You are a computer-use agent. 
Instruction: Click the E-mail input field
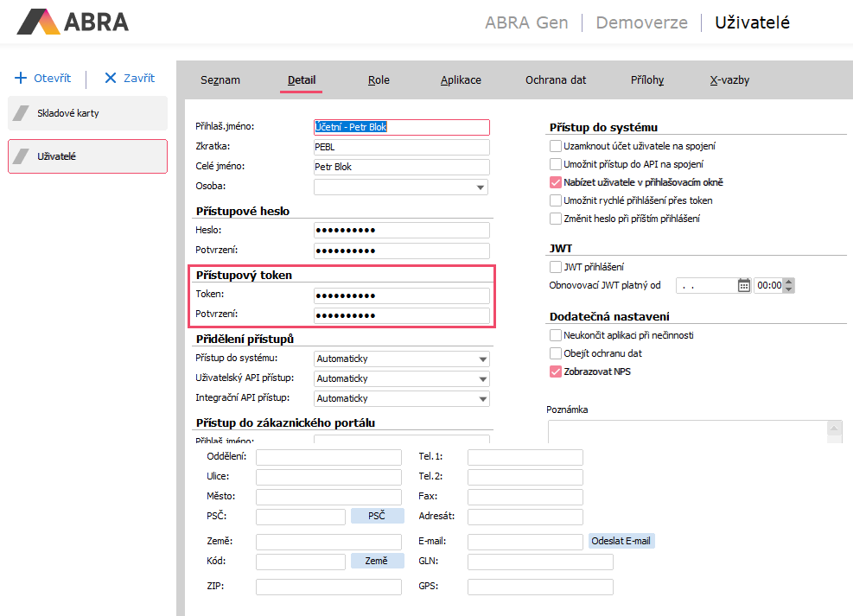coord(525,542)
